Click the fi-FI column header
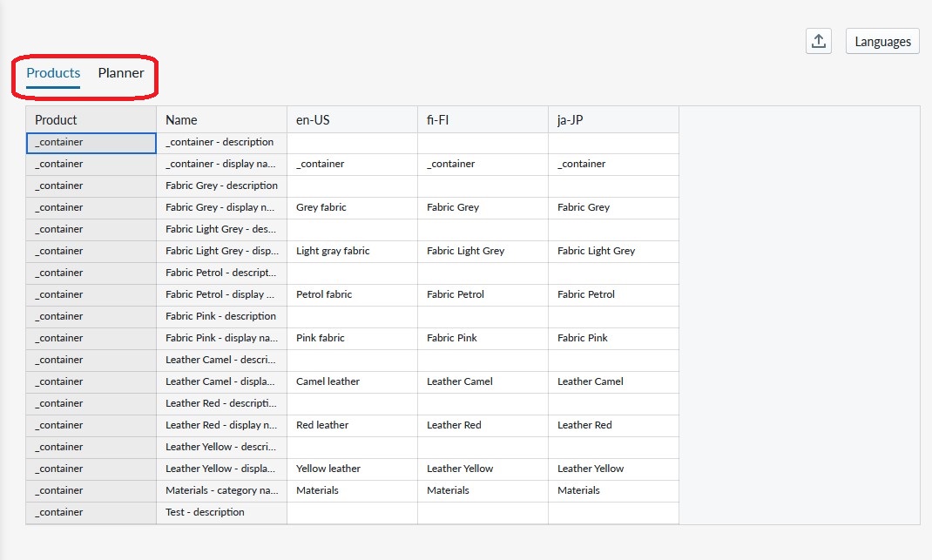932x560 pixels. pos(483,119)
